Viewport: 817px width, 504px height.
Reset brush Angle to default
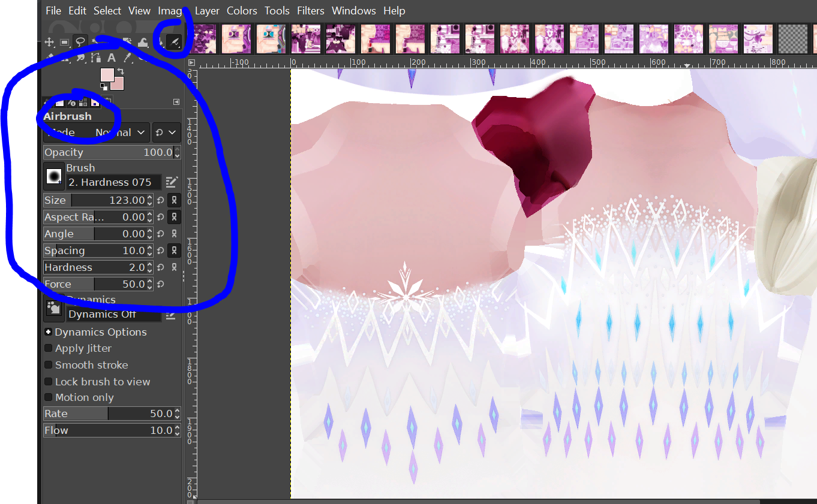pos(161,234)
